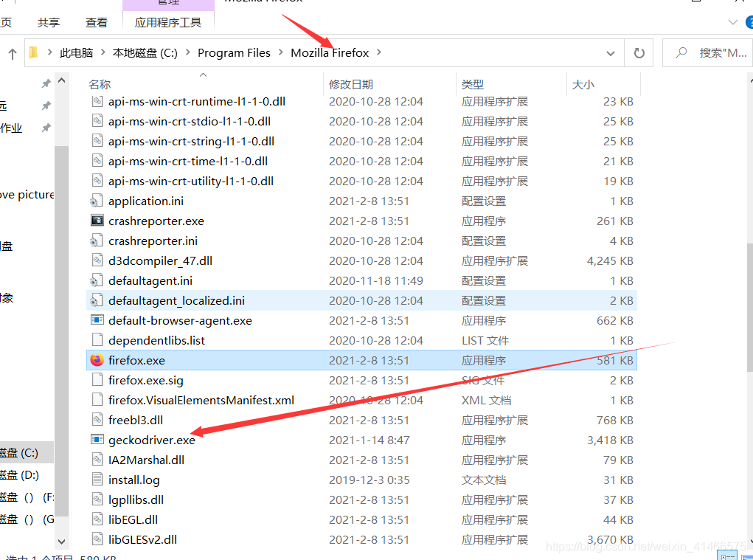The width and height of the screenshot is (753, 560).
Task: Click the libEGL.dll file icon
Action: tap(97, 519)
